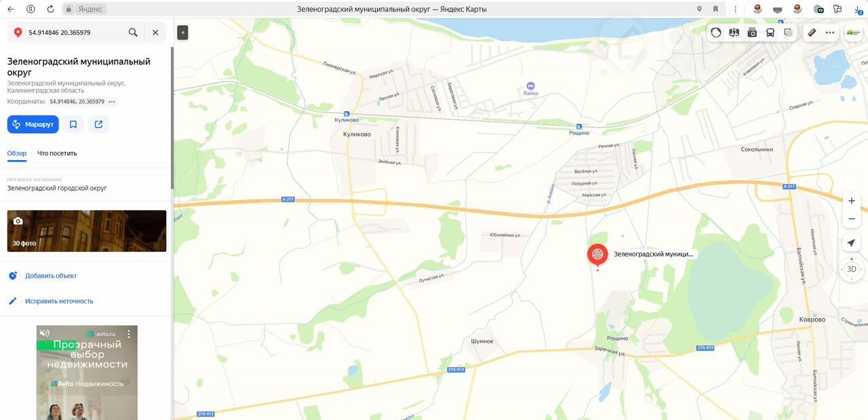Image resolution: width=868 pixels, height=420 pixels.
Task: Open the 30 фото thumbnail
Action: (87, 231)
